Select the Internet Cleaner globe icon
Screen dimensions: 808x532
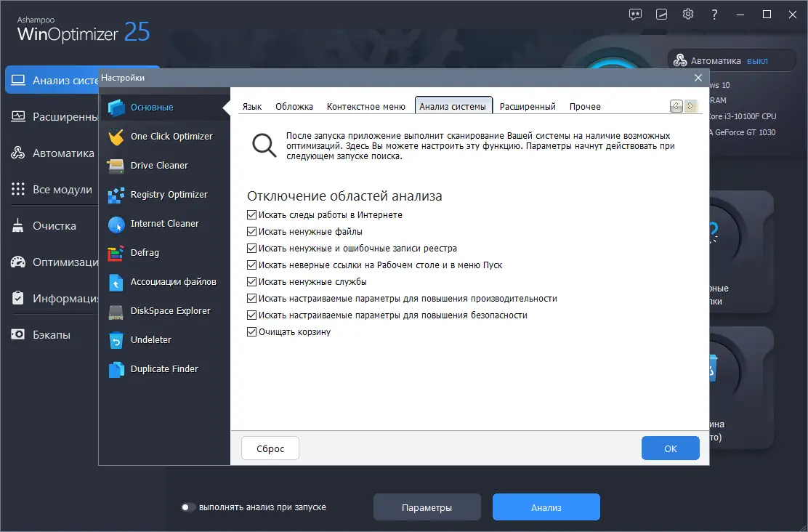coord(116,224)
